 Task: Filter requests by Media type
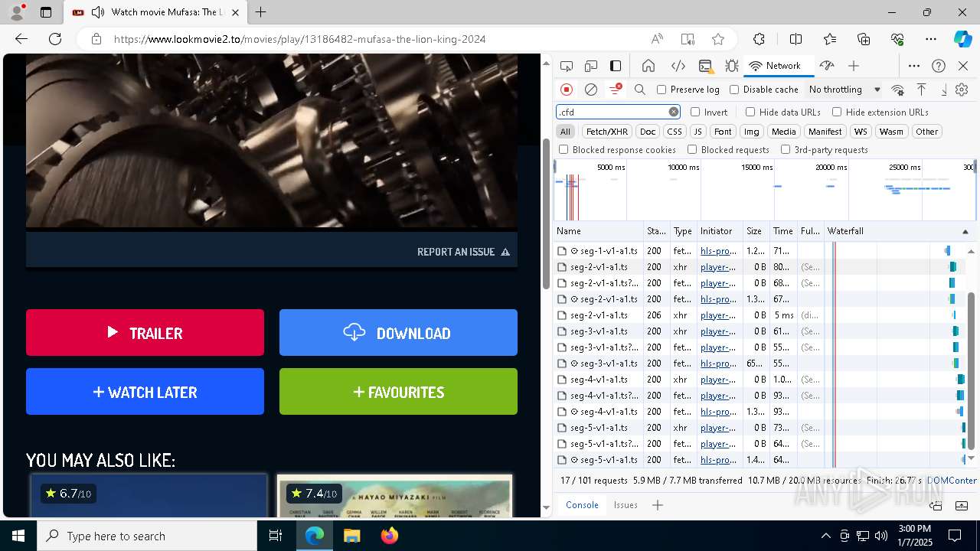(x=783, y=132)
